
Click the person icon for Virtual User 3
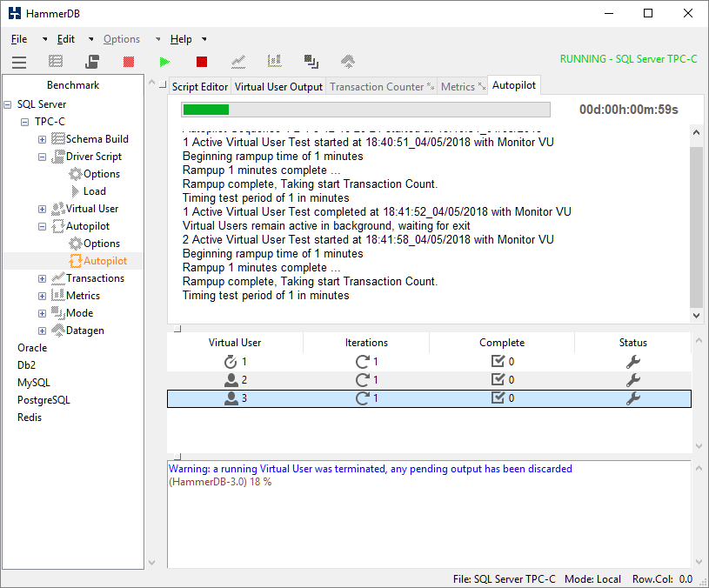tap(231, 398)
